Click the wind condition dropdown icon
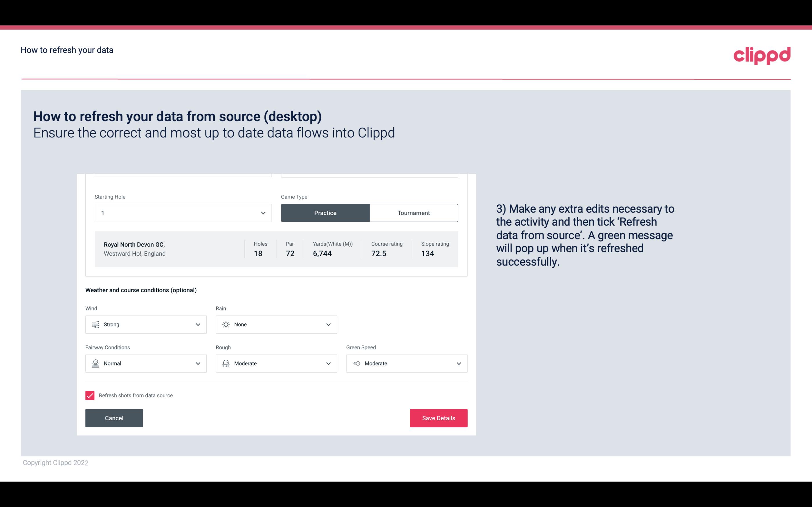 tap(197, 324)
